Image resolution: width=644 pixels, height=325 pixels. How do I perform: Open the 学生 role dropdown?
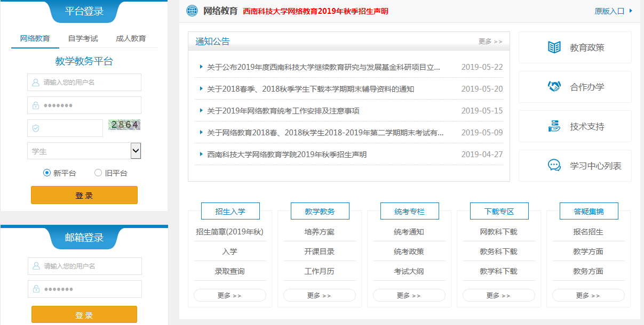(x=84, y=151)
